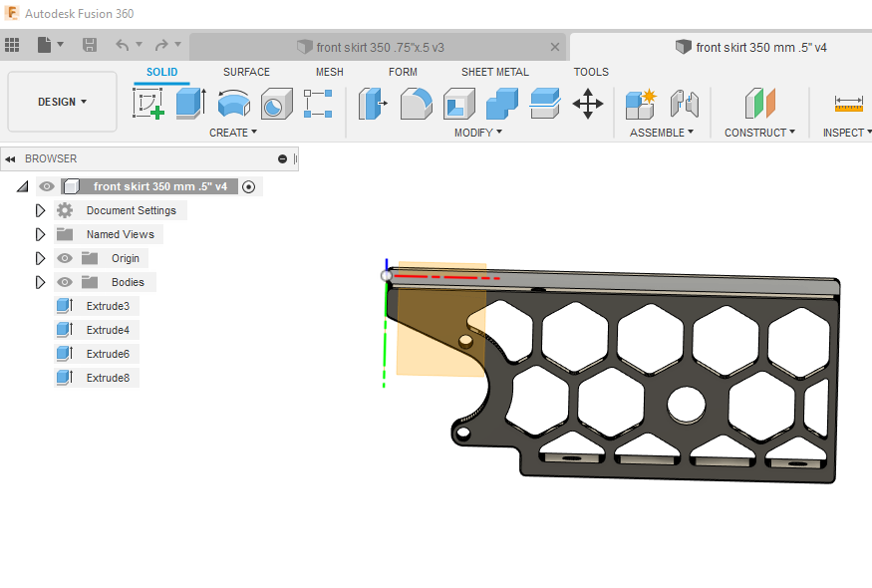Select the Joint tool
Screen dimensions: 872x588
tap(684, 104)
